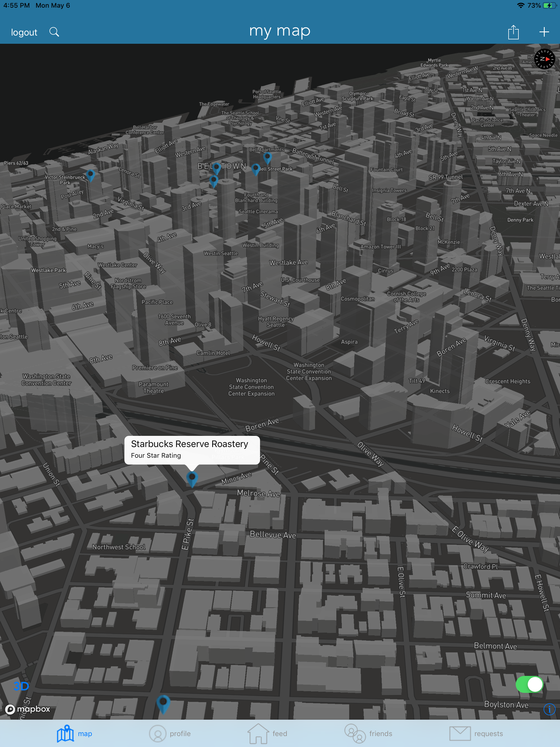The image size is (560, 747).
Task: Tap the Washington State Convention Center label
Action: click(x=46, y=380)
